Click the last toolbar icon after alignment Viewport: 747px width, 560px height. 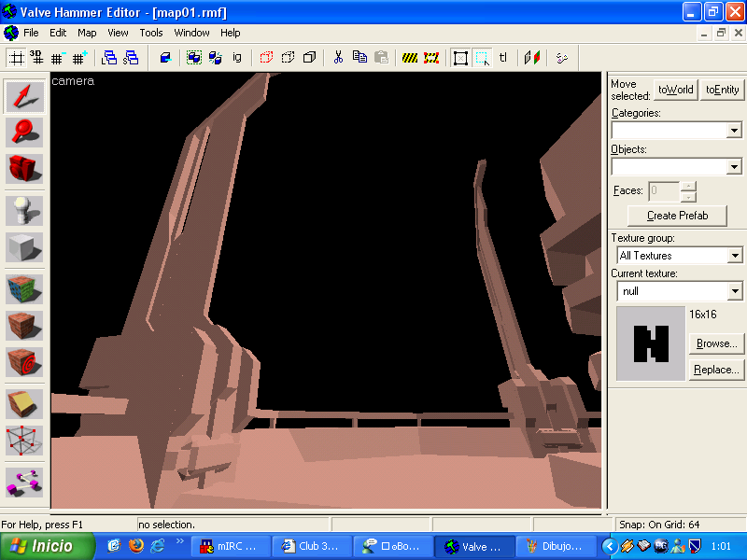(x=562, y=58)
